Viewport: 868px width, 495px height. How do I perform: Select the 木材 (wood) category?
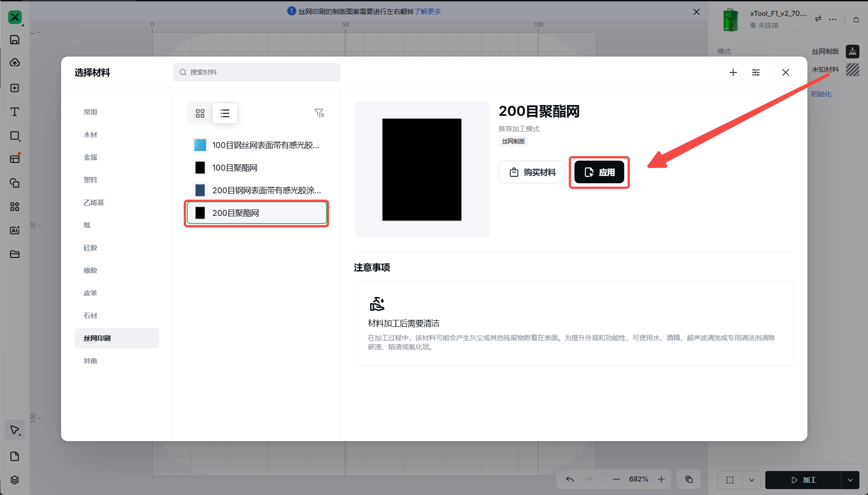click(90, 135)
